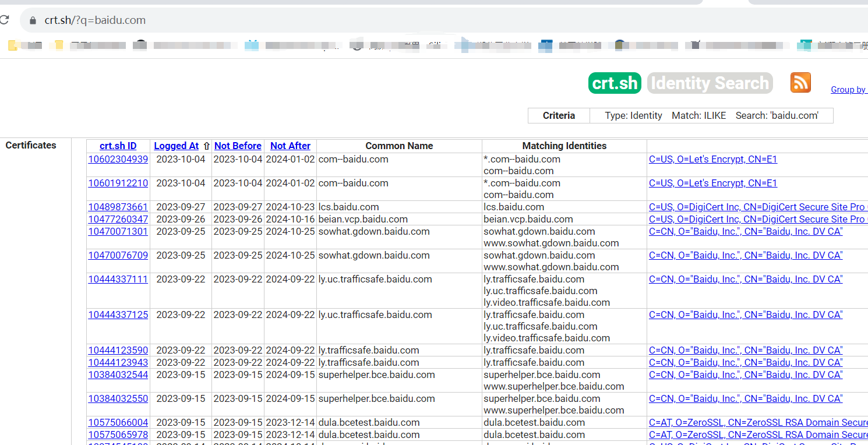The height and width of the screenshot is (445, 868).
Task: Sort by Not After column header
Action: [x=290, y=146]
